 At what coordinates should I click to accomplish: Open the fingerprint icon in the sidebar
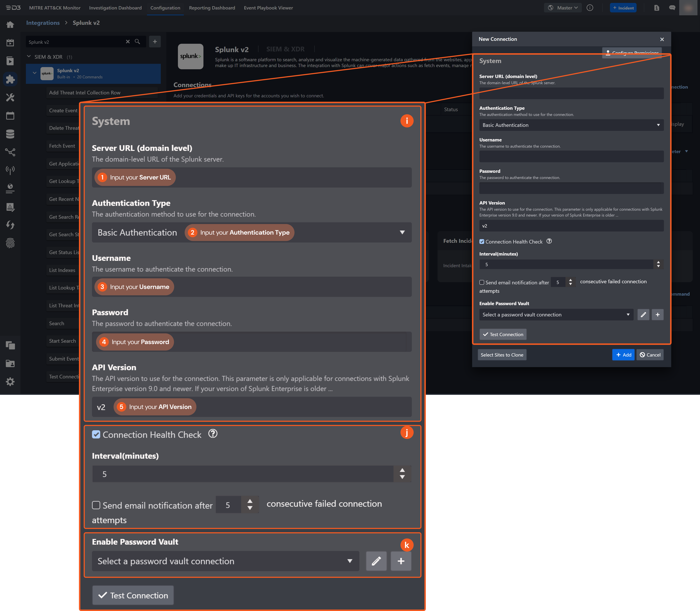pyautogui.click(x=10, y=243)
